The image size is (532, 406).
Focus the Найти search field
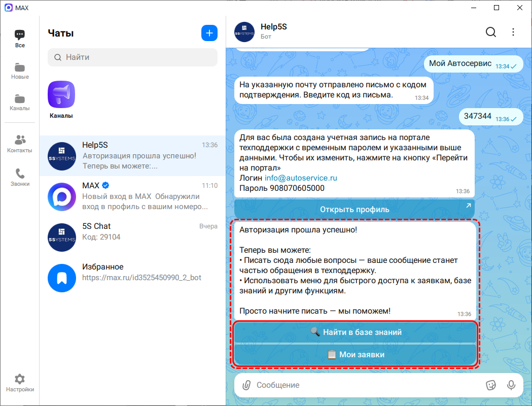133,57
